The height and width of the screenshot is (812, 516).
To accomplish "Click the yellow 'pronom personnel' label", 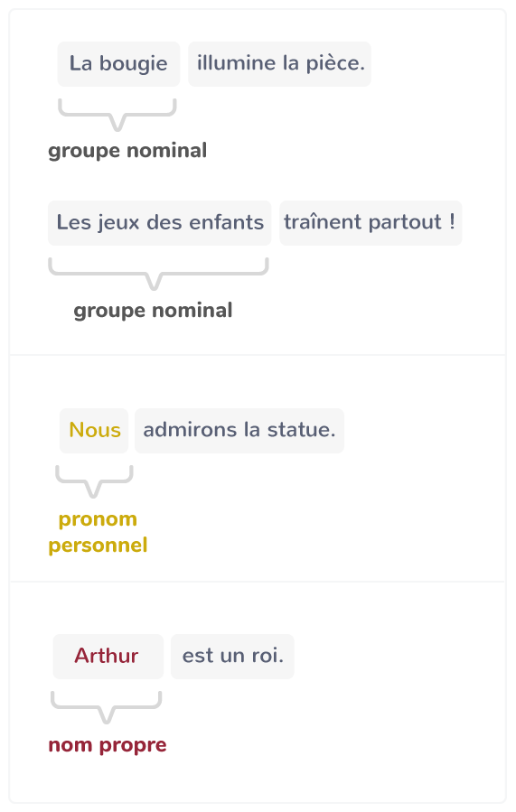I will tap(98, 532).
